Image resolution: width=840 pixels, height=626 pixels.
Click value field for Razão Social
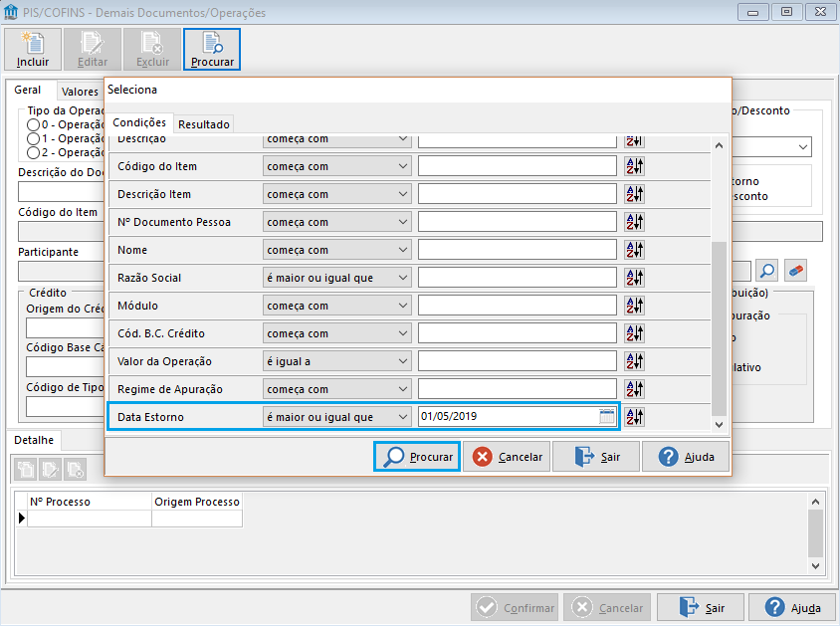pyautogui.click(x=517, y=278)
